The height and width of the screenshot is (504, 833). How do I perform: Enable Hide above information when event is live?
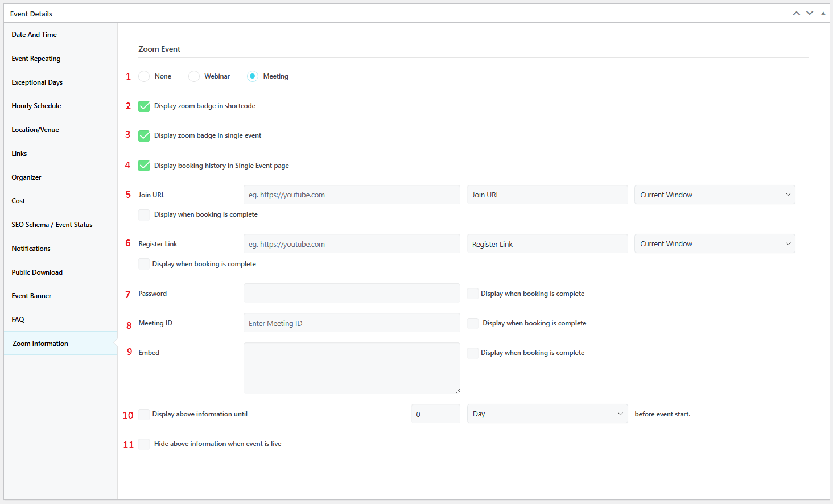[x=144, y=444]
